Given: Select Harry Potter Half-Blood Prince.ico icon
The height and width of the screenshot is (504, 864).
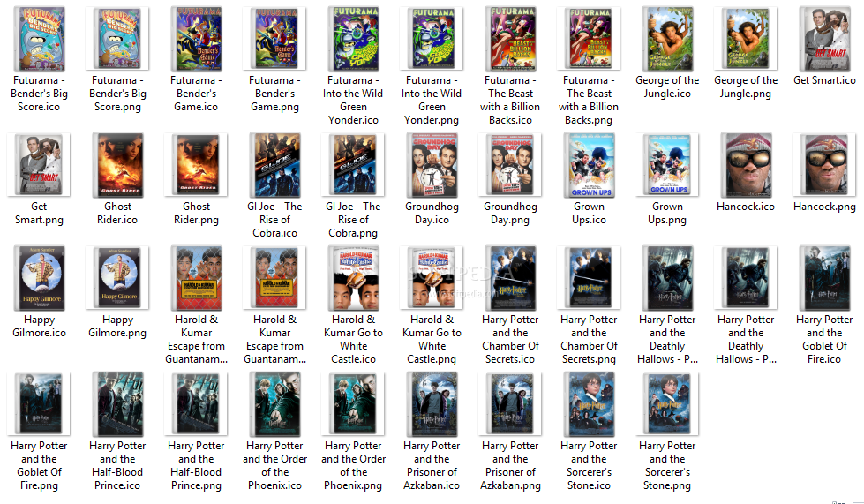Looking at the screenshot, I should pos(117,403).
